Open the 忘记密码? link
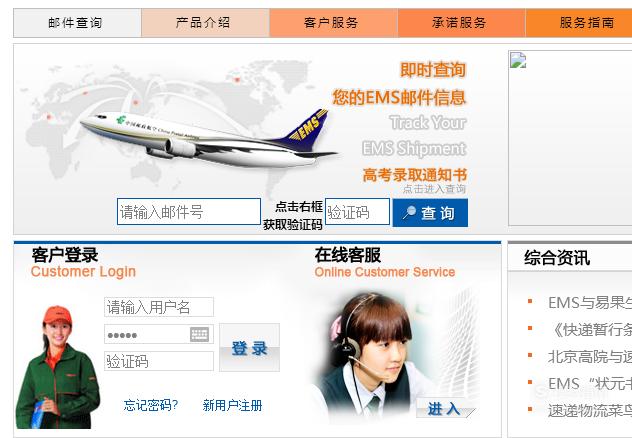Image resolution: width=632 pixels, height=438 pixels. (x=150, y=405)
